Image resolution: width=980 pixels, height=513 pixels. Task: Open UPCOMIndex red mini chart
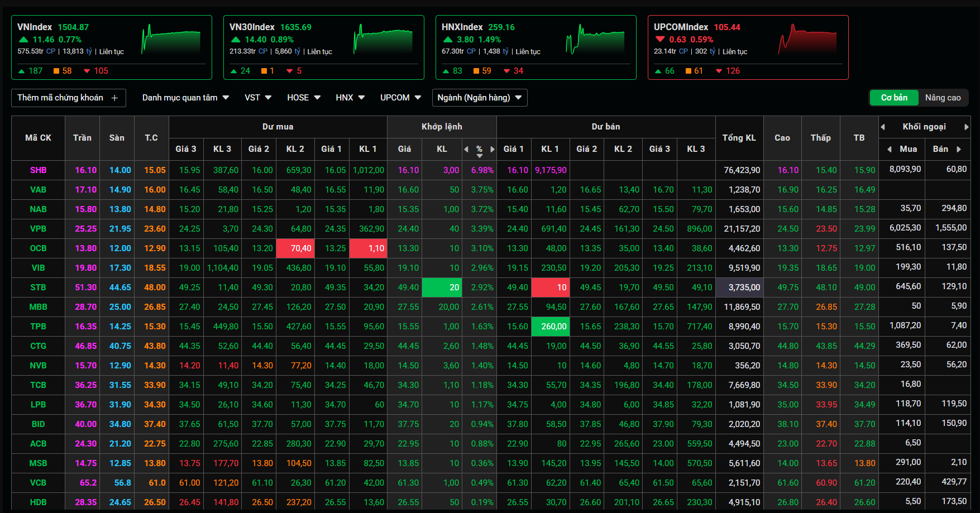[x=807, y=39]
